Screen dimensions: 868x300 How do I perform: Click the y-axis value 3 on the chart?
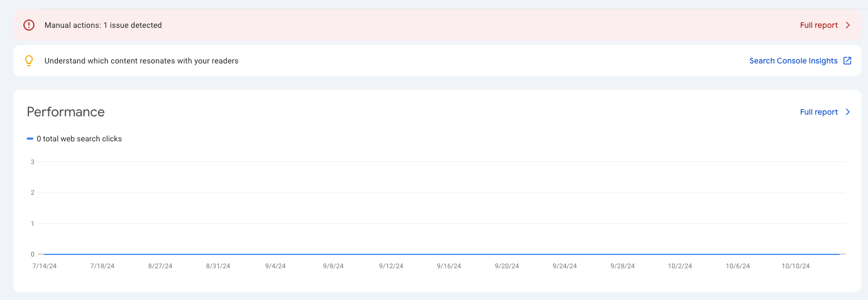pyautogui.click(x=33, y=162)
